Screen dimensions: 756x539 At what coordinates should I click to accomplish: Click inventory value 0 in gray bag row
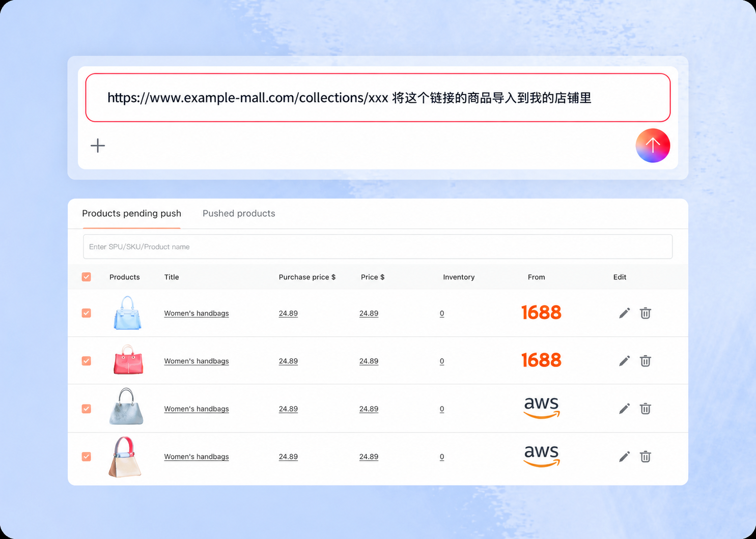click(x=442, y=409)
